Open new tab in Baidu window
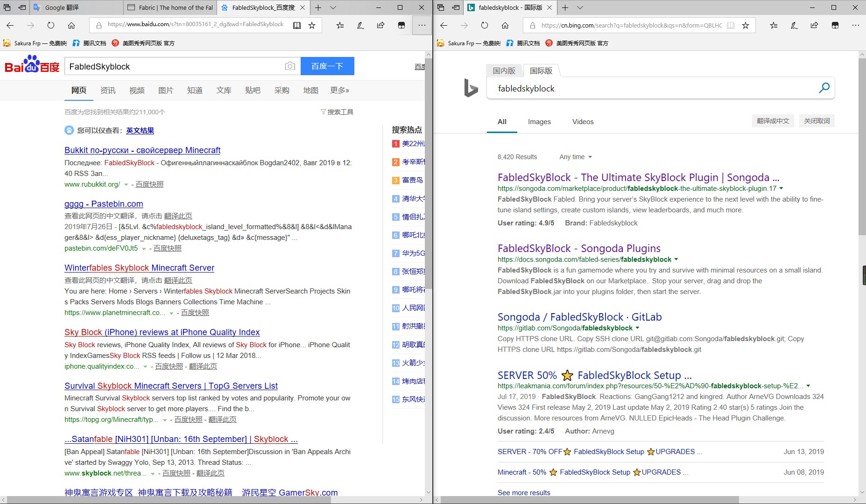 click(x=318, y=7)
